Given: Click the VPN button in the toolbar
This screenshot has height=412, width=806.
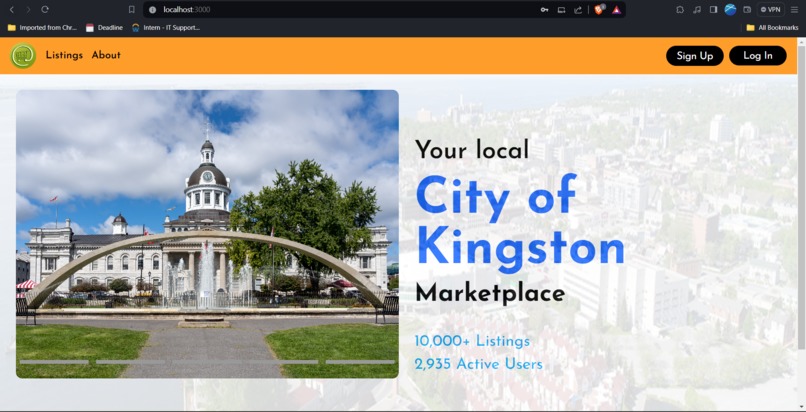Looking at the screenshot, I should 771,9.
